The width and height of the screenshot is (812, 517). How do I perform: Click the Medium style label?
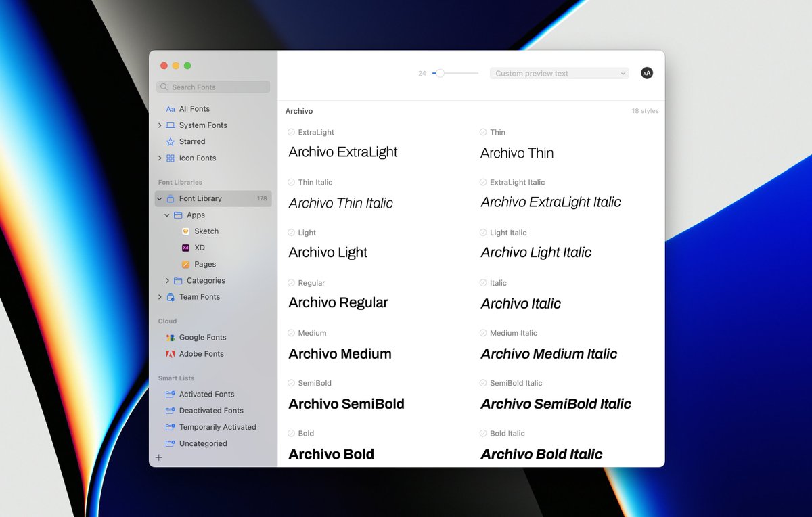coord(312,333)
